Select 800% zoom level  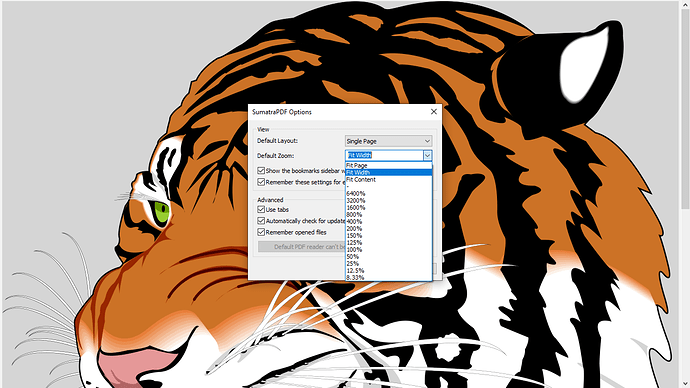point(389,215)
